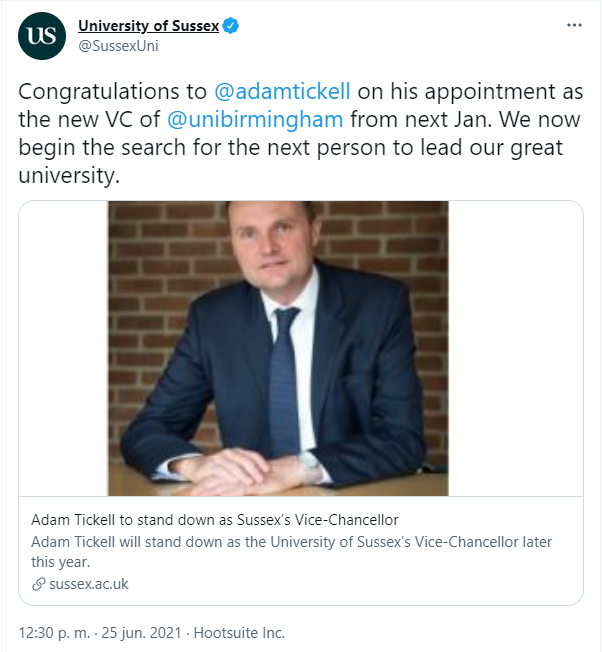This screenshot has height=652, width=602.
Task: Open the three-dot more options menu
Action: tap(574, 25)
